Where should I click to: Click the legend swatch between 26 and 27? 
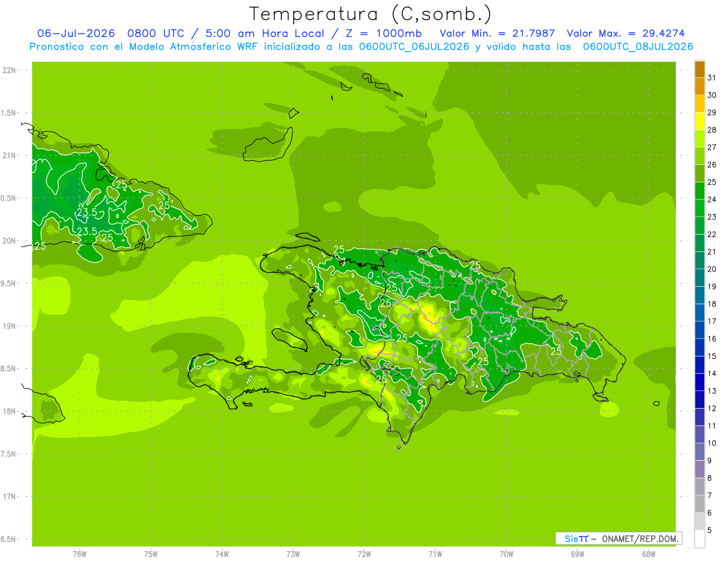coord(699,156)
